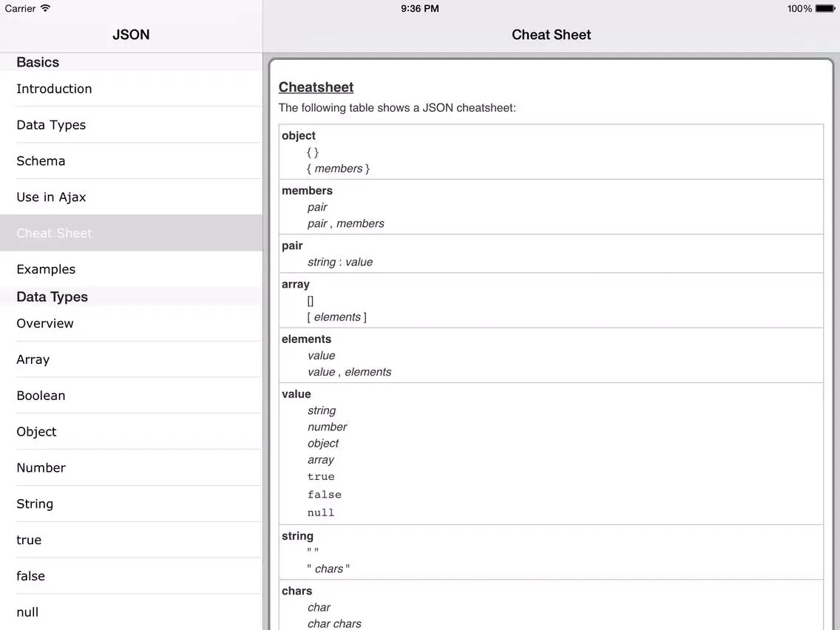Image resolution: width=840 pixels, height=630 pixels.
Task: Click monospace 'true' in the value row
Action: coord(321,477)
